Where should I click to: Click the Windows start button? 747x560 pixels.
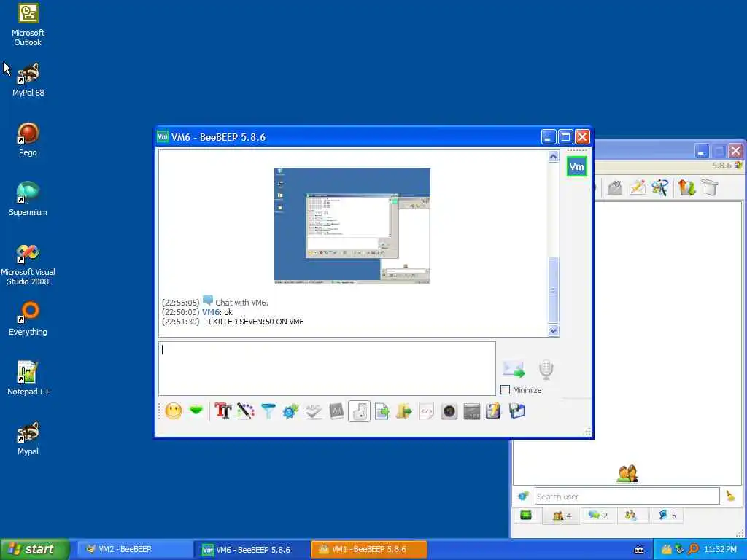pyautogui.click(x=35, y=549)
